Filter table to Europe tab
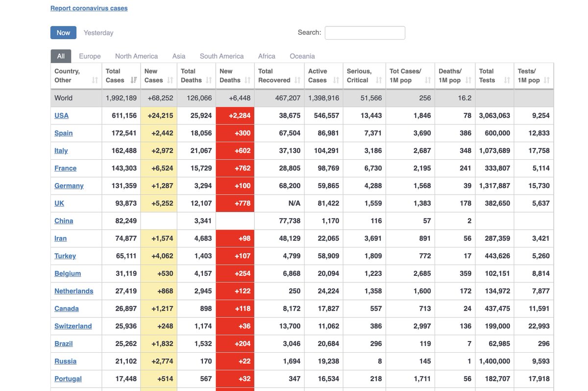This screenshot has width=588, height=391. pyautogui.click(x=90, y=56)
